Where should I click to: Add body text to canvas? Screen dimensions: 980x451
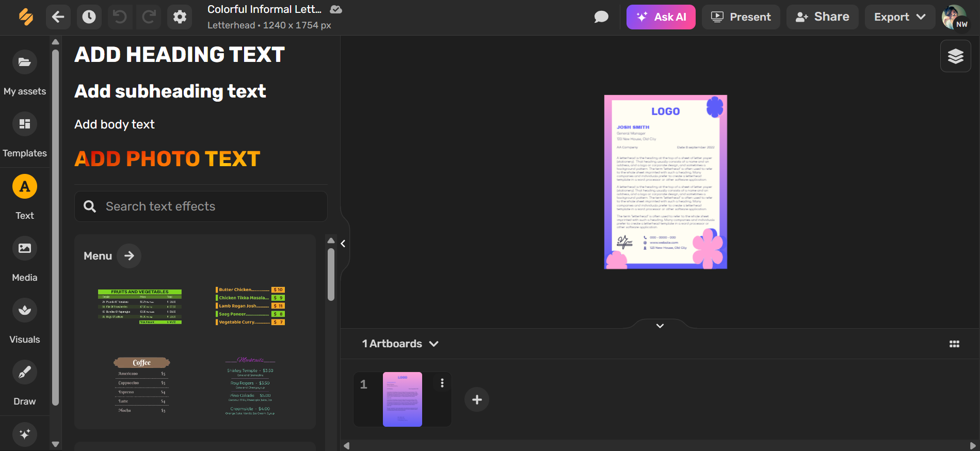[x=115, y=124]
